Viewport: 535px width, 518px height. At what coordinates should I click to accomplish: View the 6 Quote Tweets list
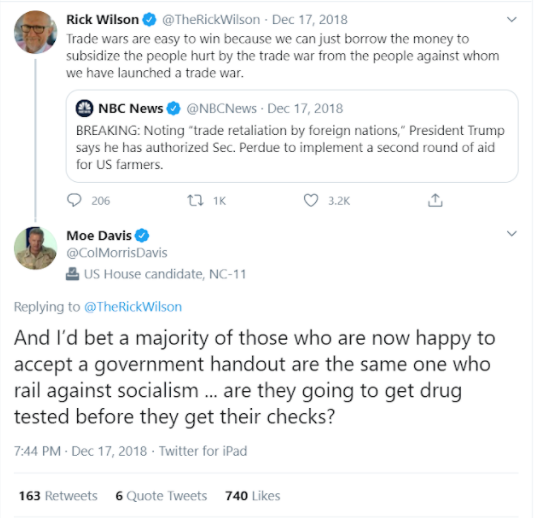pyautogui.click(x=161, y=496)
